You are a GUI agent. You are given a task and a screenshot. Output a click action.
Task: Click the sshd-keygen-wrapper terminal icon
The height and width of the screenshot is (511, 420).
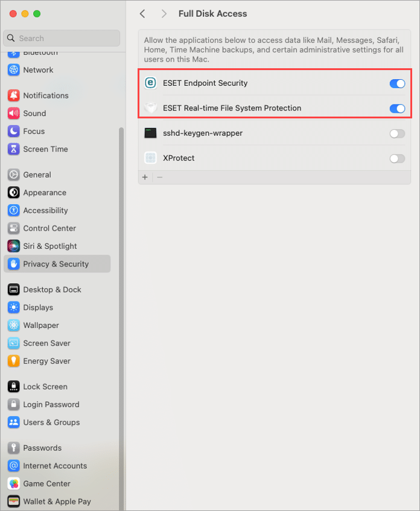pyautogui.click(x=150, y=133)
